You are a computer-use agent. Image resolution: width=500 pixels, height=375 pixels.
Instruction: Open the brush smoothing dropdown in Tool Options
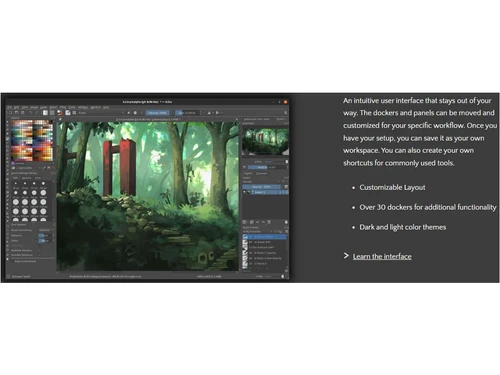coord(45,230)
